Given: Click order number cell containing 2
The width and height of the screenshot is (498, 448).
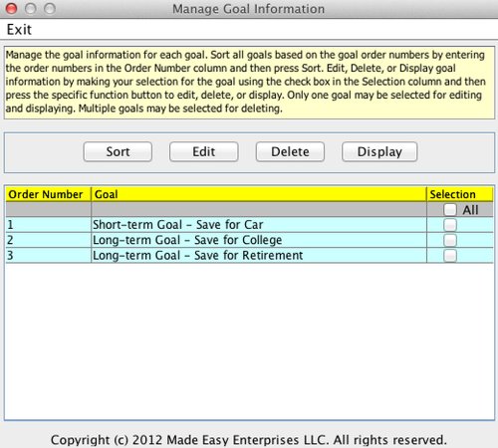Looking at the screenshot, I should (49, 240).
